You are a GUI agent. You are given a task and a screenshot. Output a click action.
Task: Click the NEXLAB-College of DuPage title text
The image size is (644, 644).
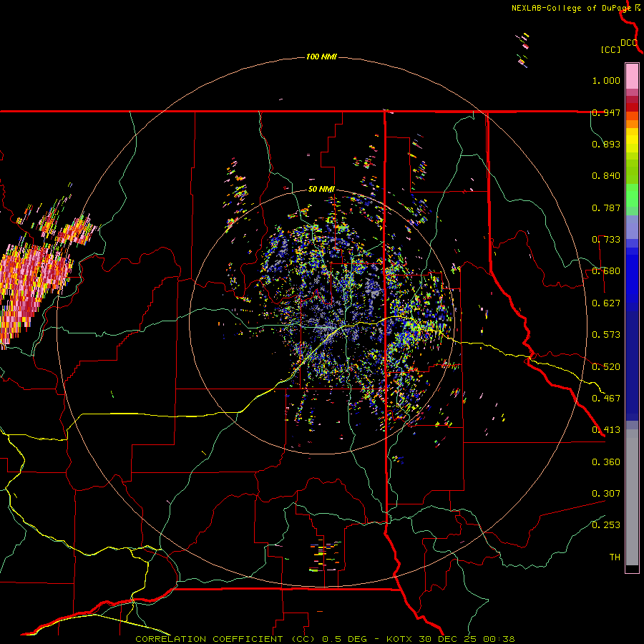point(572,8)
